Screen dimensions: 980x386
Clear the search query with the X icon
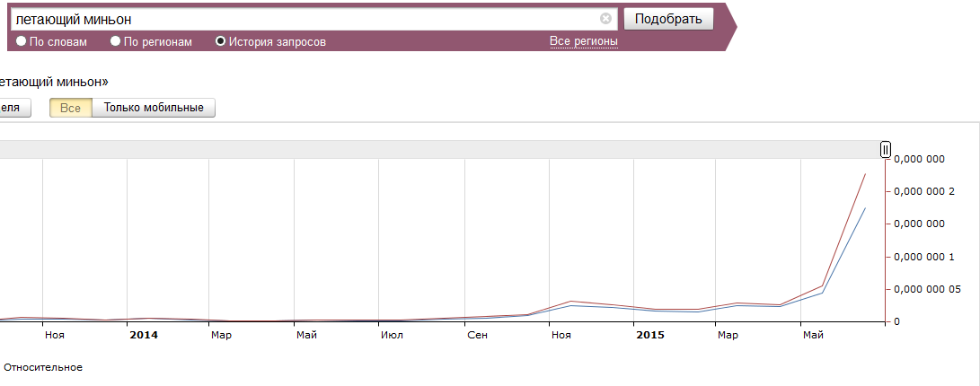tap(605, 18)
